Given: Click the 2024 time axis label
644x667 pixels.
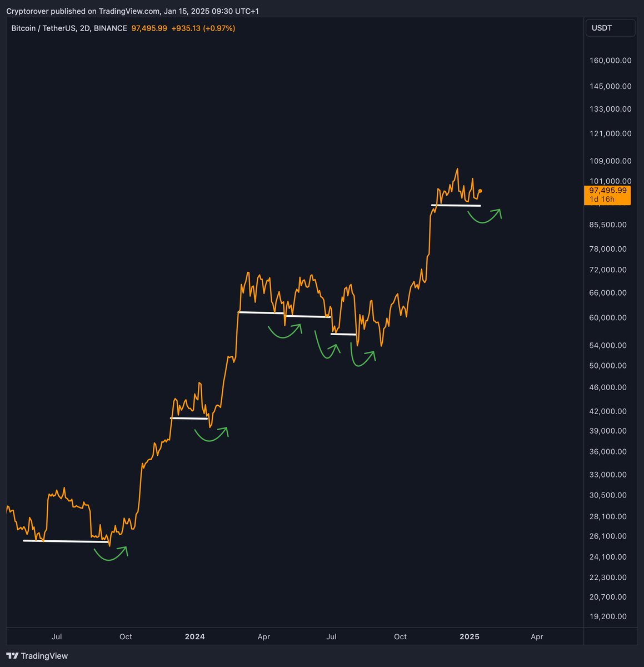Looking at the screenshot, I should tap(195, 636).
